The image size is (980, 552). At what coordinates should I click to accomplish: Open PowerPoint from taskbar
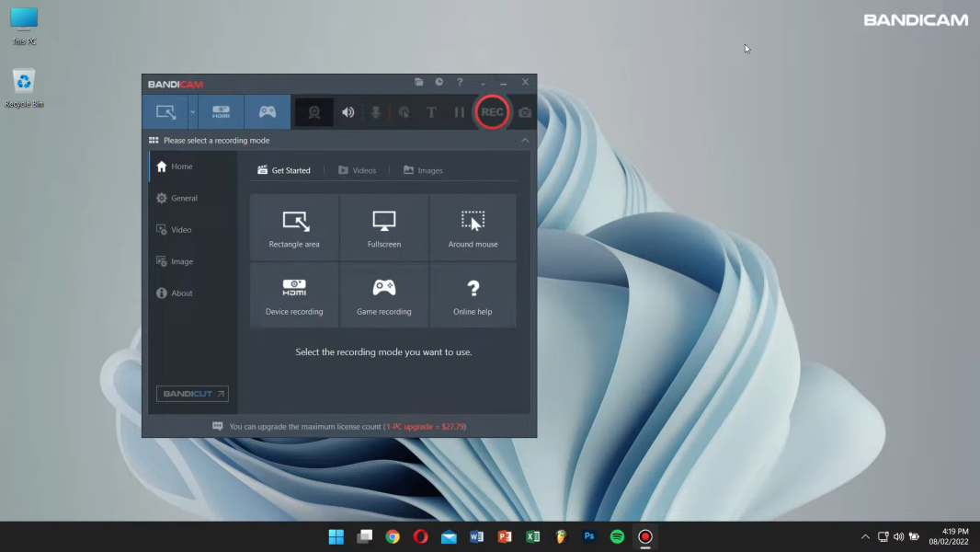(505, 536)
